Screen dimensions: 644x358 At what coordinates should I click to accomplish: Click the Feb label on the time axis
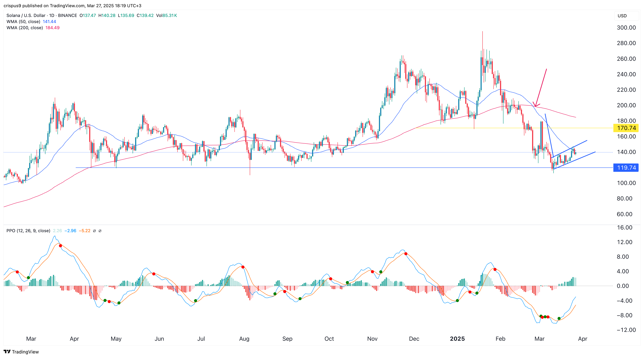click(x=500, y=339)
